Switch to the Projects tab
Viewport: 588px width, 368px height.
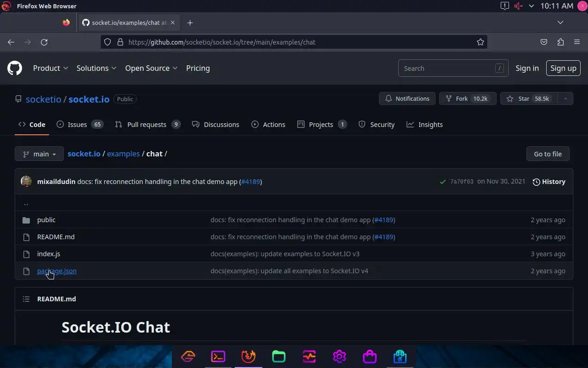pyautogui.click(x=322, y=125)
